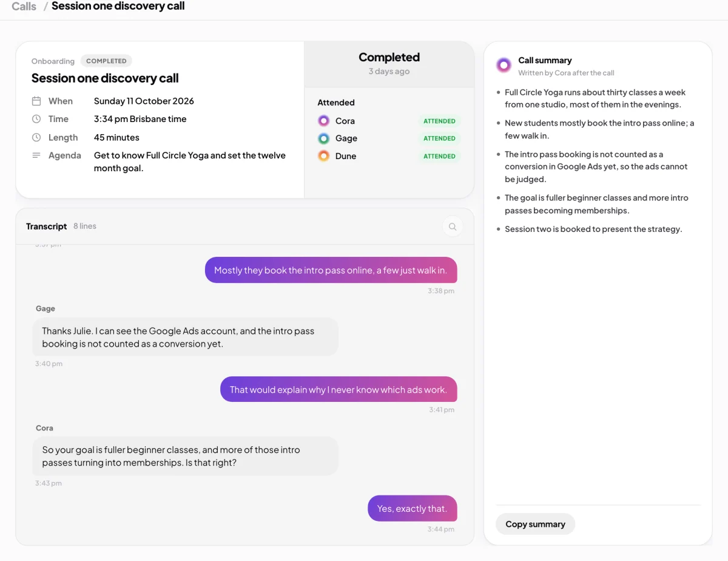Click the 'Onboarding' label
Screen dimensions: 728x561
(x=53, y=61)
